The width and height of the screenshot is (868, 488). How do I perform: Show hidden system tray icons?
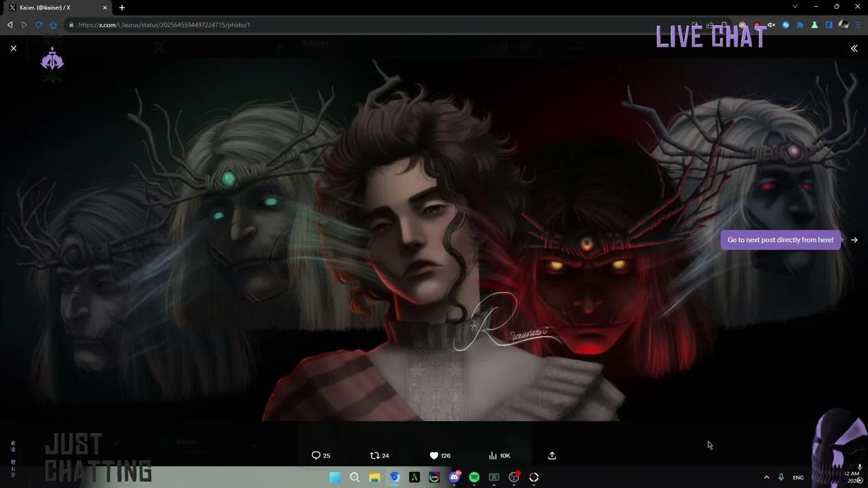(766, 477)
